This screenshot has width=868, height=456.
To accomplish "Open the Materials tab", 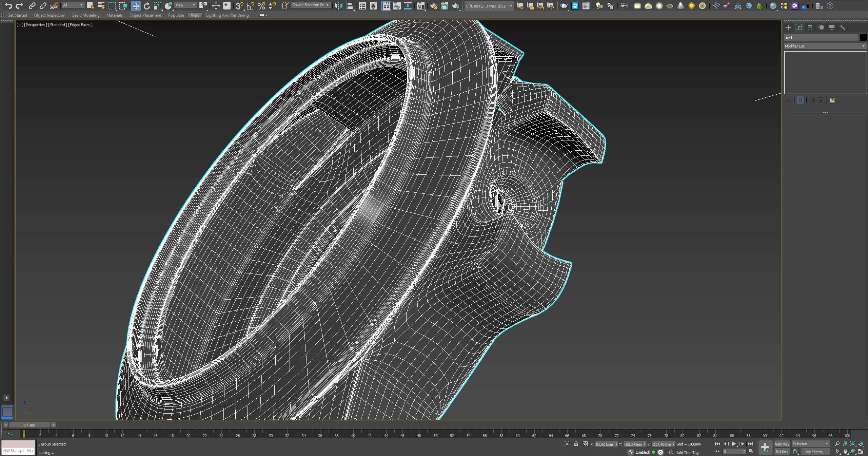I will (x=115, y=15).
